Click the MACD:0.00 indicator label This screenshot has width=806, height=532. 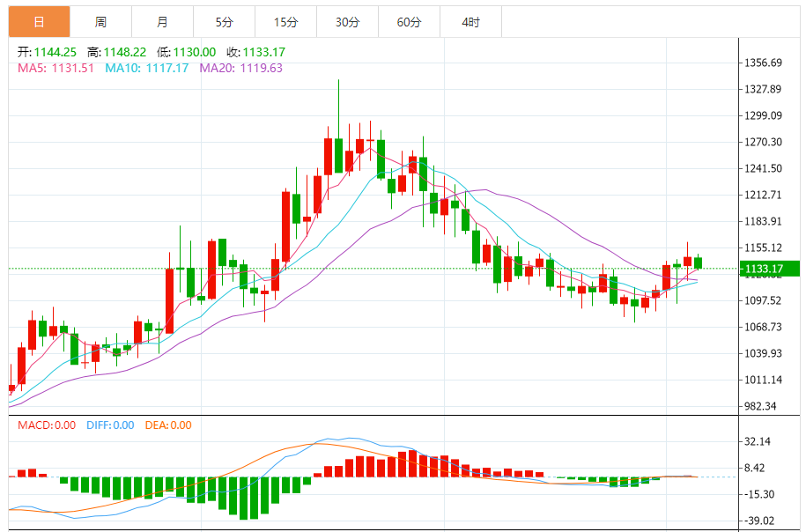pos(47,425)
